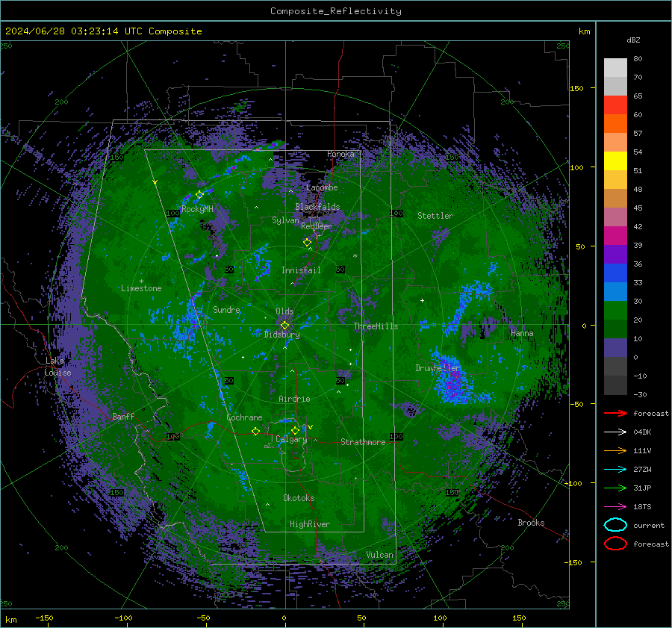Select the RockyMH label
This screenshot has height=628, width=672.
click(197, 209)
